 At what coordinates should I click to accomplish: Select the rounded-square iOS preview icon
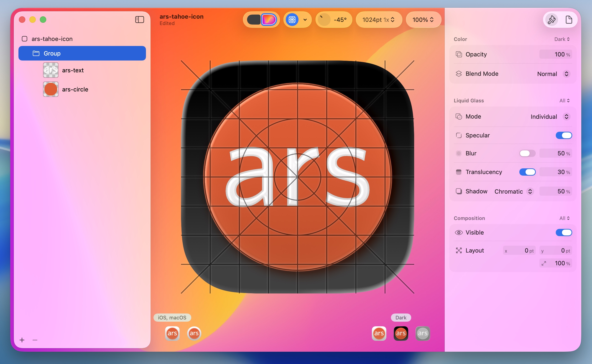(172, 333)
